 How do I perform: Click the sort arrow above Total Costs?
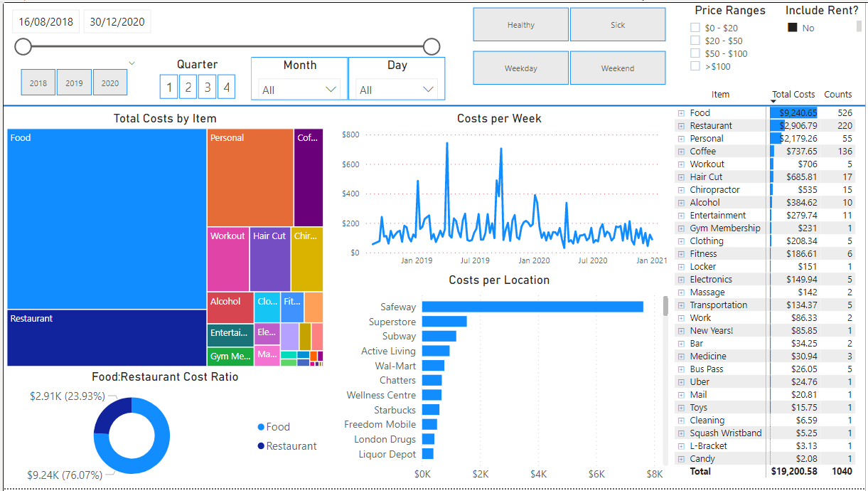pyautogui.click(x=774, y=102)
